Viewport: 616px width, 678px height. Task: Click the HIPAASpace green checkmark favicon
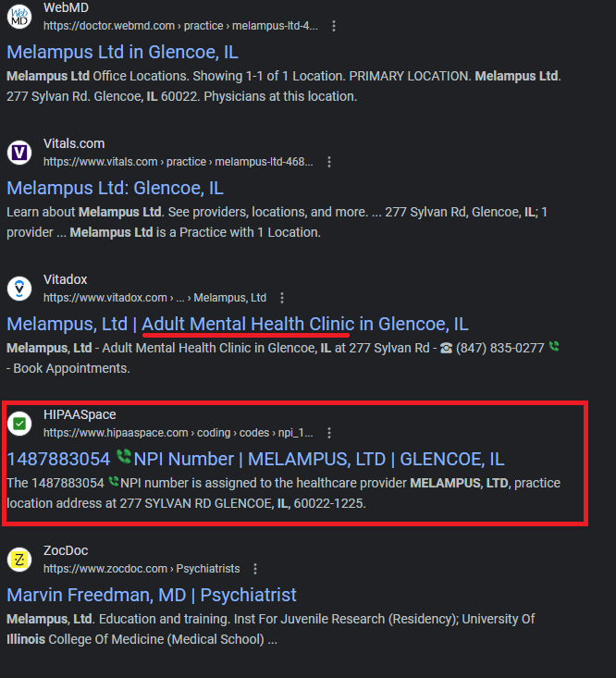(x=19, y=424)
